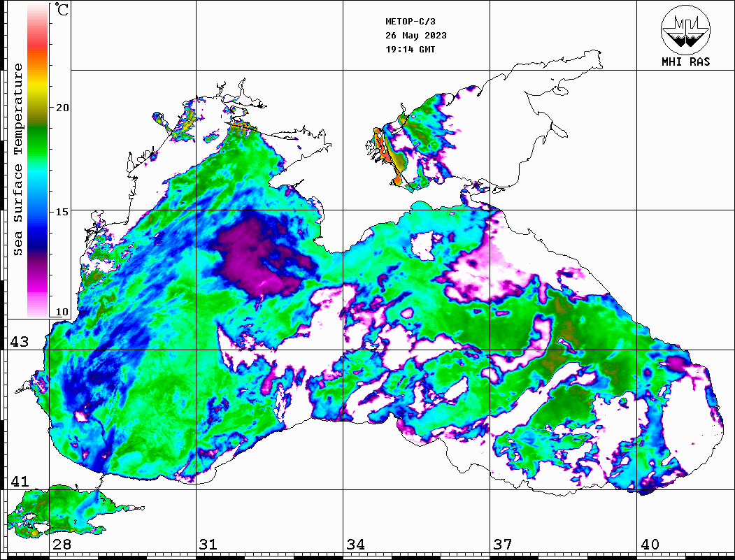
Task: Click the '26 May 2023' date text
Action: tap(416, 36)
